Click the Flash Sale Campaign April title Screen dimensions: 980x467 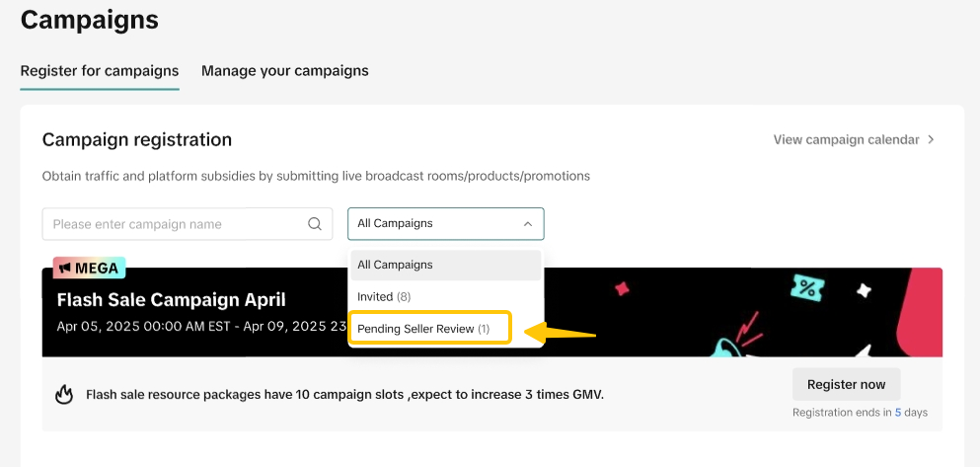point(171,299)
